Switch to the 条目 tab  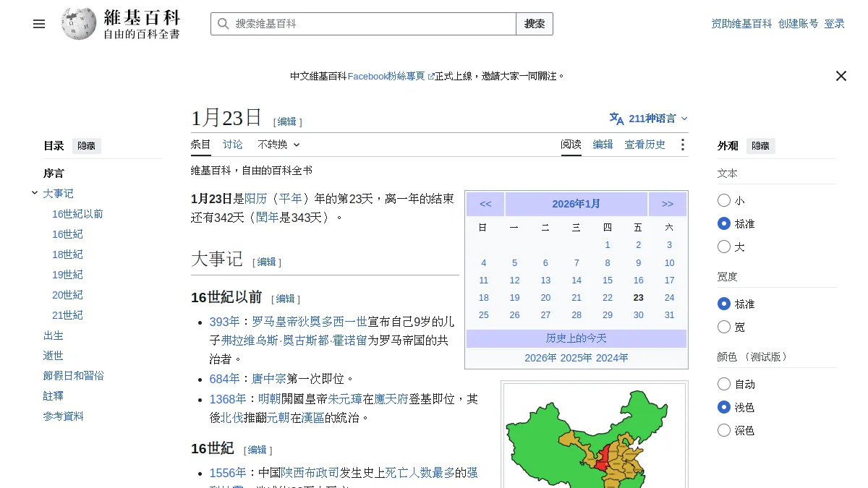pyautogui.click(x=201, y=145)
